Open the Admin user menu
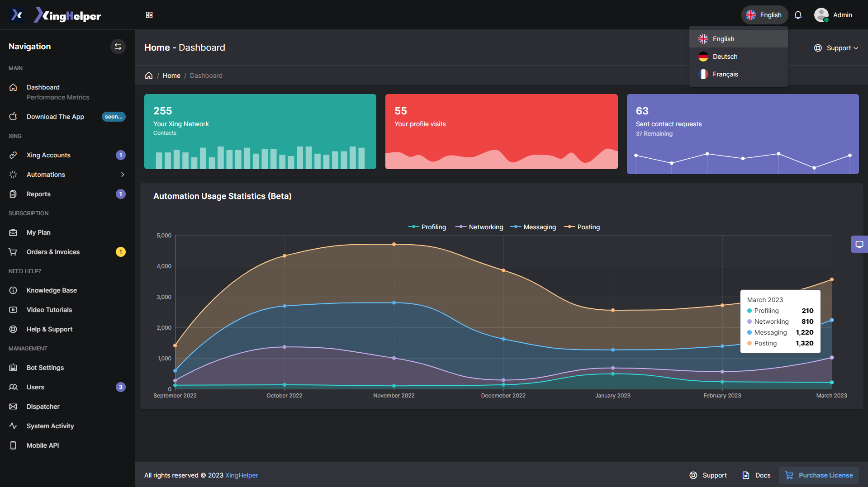Screen dimensions: 868x487 point(833,15)
